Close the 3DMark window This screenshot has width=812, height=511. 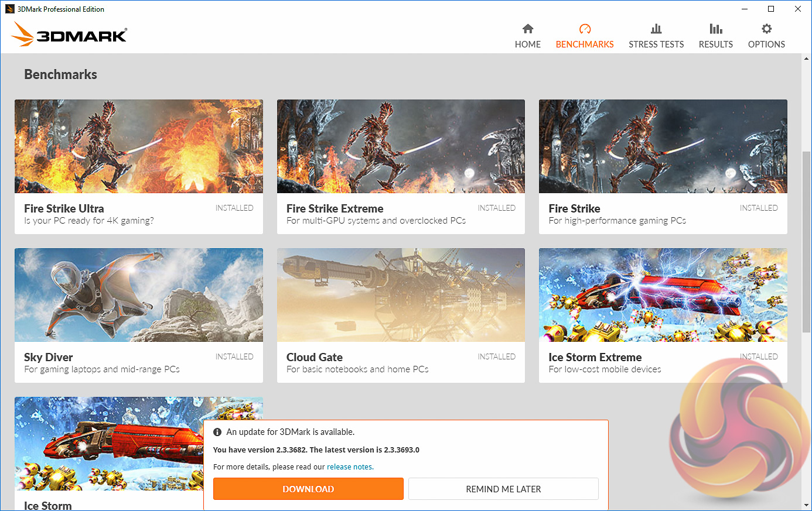pyautogui.click(x=798, y=9)
